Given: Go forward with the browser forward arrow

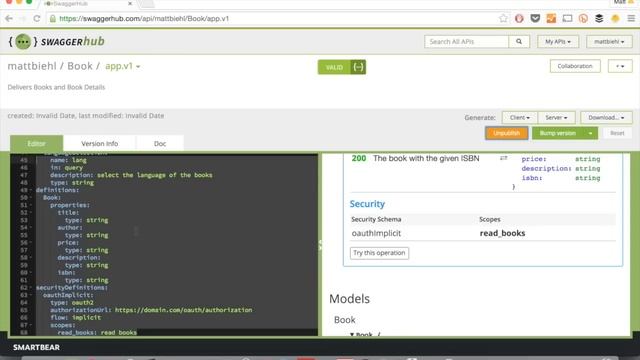Looking at the screenshot, I should 23,18.
